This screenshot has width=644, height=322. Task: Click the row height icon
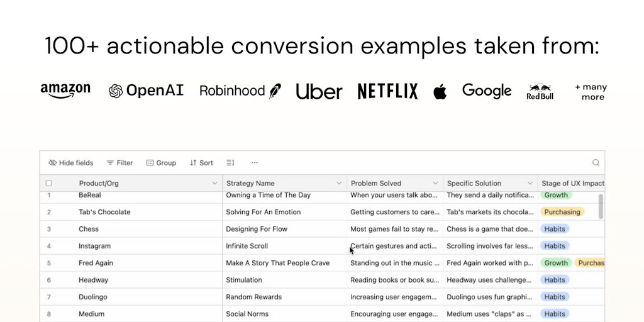click(230, 163)
